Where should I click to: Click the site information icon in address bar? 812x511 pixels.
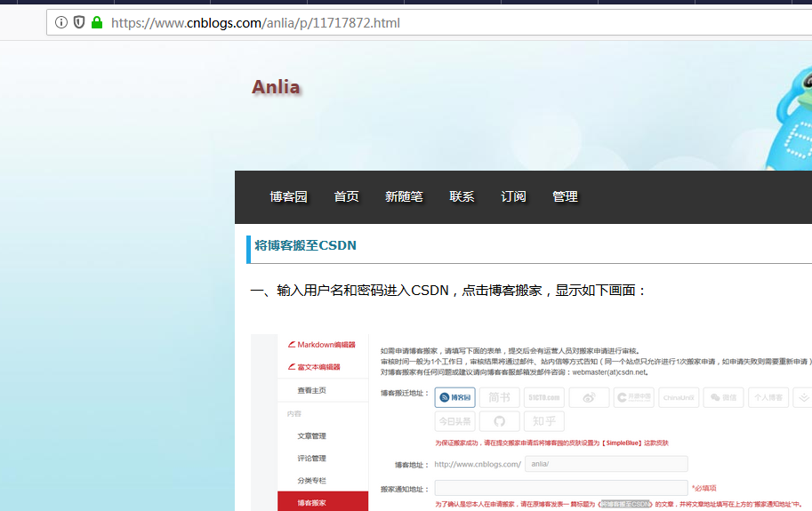(61, 22)
